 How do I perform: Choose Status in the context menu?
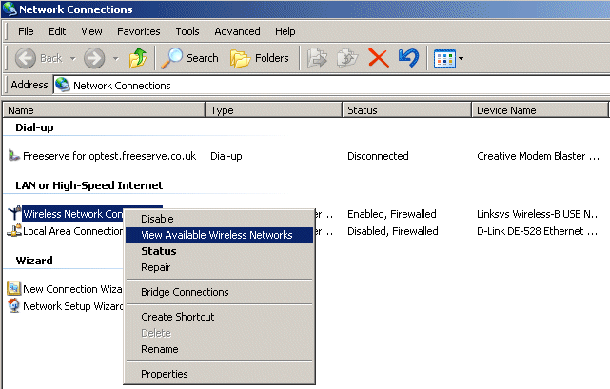tap(219, 251)
